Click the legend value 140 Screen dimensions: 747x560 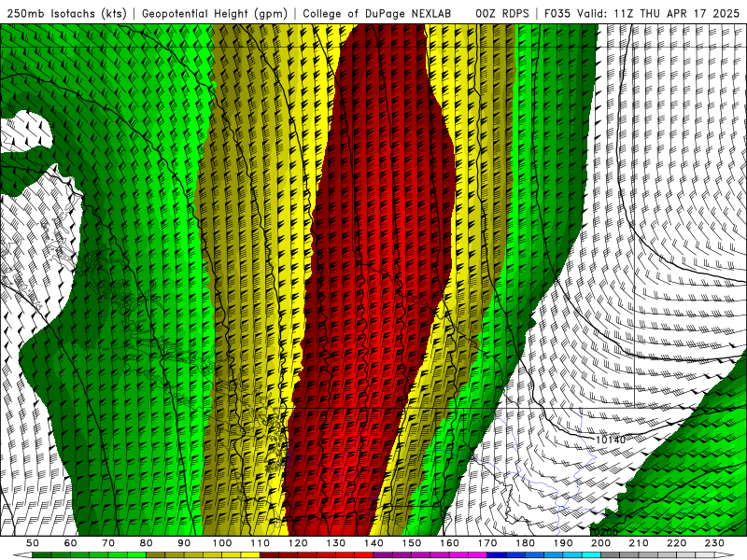point(373,543)
